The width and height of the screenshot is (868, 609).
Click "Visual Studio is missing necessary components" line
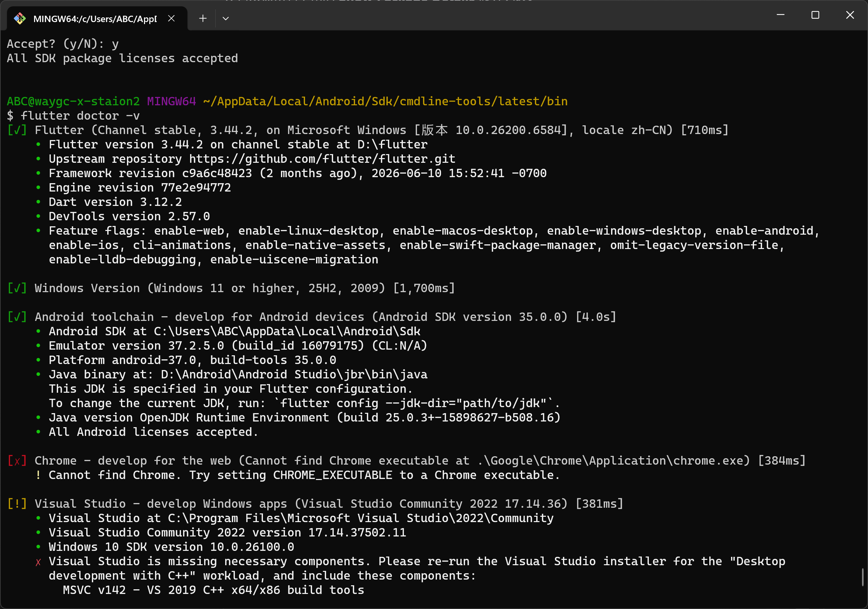(x=417, y=561)
